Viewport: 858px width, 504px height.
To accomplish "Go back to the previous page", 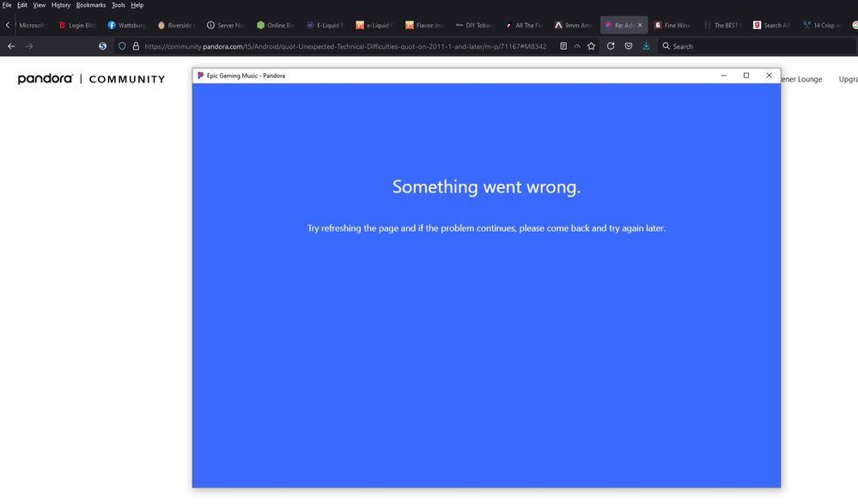I will tap(11, 46).
